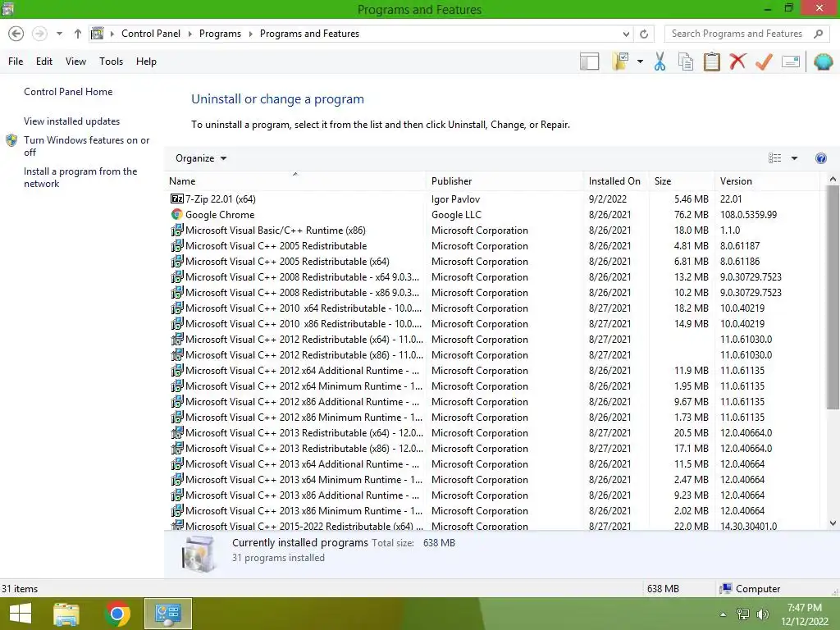Click version 108.0.5359.99 cell
This screenshot has width=840, height=630.
click(x=748, y=214)
